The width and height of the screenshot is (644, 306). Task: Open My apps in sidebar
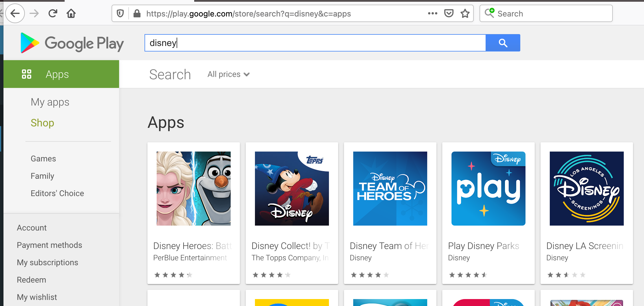[50, 102]
